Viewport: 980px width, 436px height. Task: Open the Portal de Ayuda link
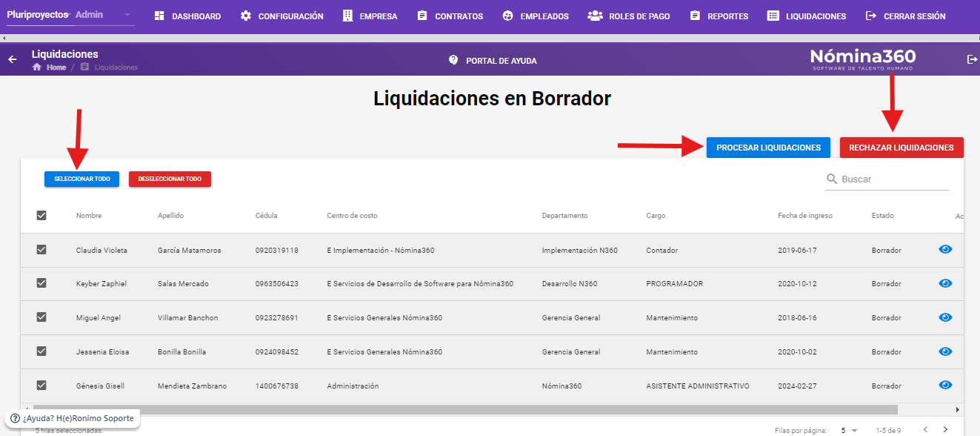(493, 60)
